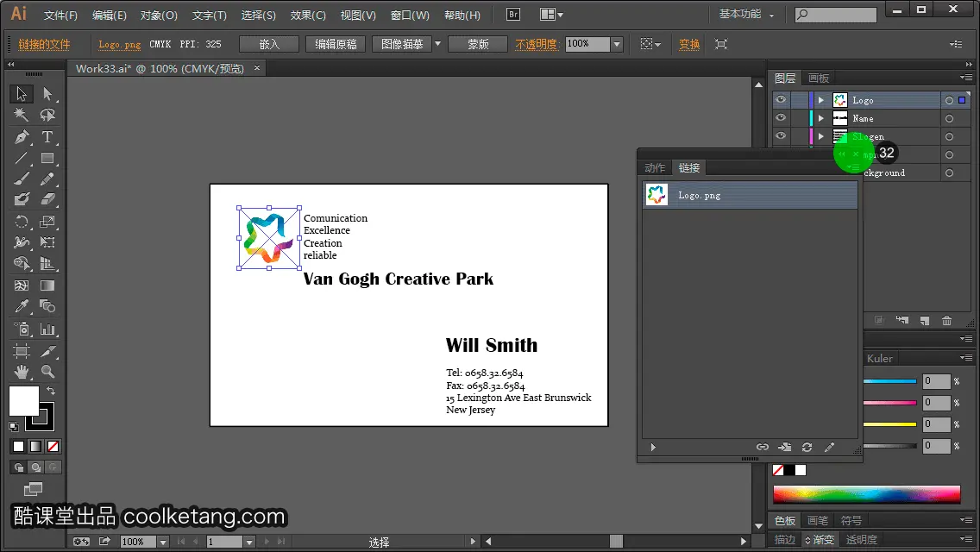The height and width of the screenshot is (552, 980).
Task: Open 对象(O) menu
Action: click(x=159, y=15)
